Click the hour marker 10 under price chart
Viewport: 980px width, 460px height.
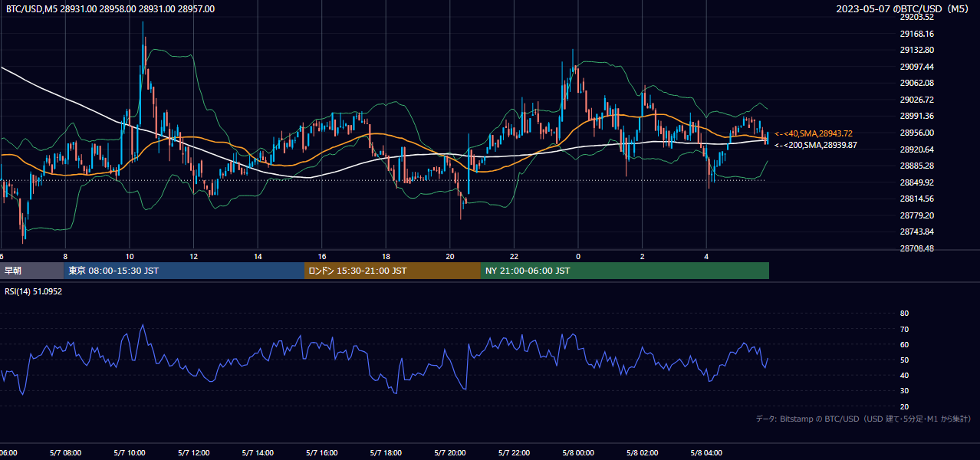point(129,257)
